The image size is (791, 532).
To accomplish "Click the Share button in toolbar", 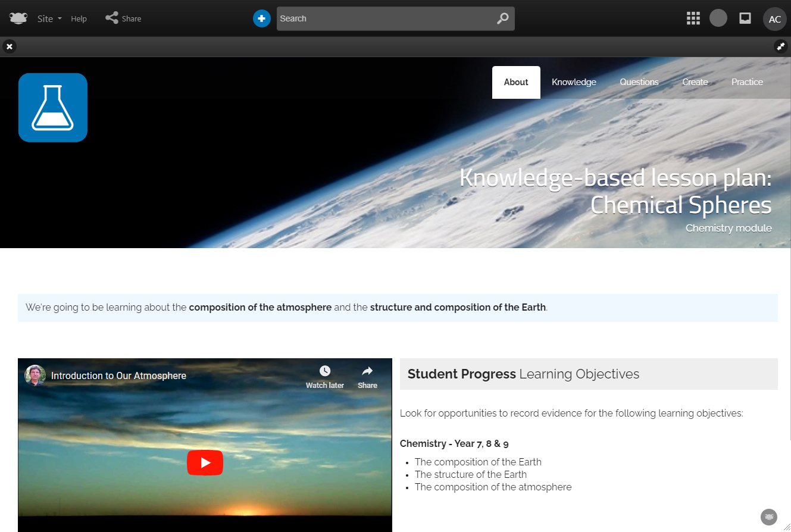I will tap(123, 18).
